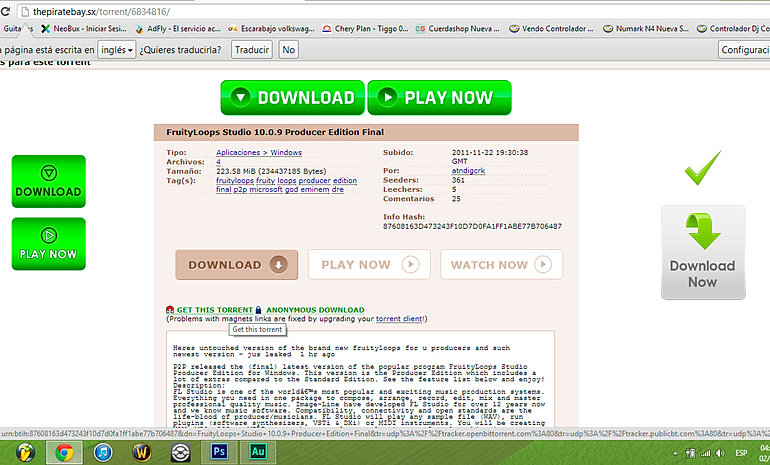The image size is (770, 465).
Task: Click the eminem tag link
Action: tap(315, 190)
